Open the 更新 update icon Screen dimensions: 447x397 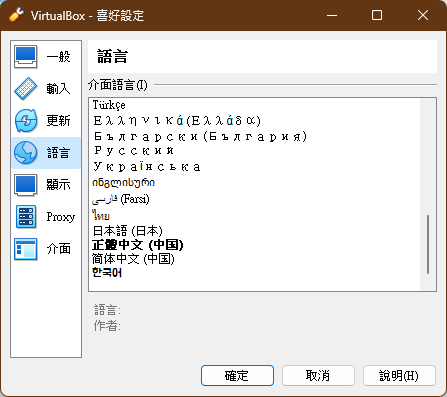(x=26, y=121)
